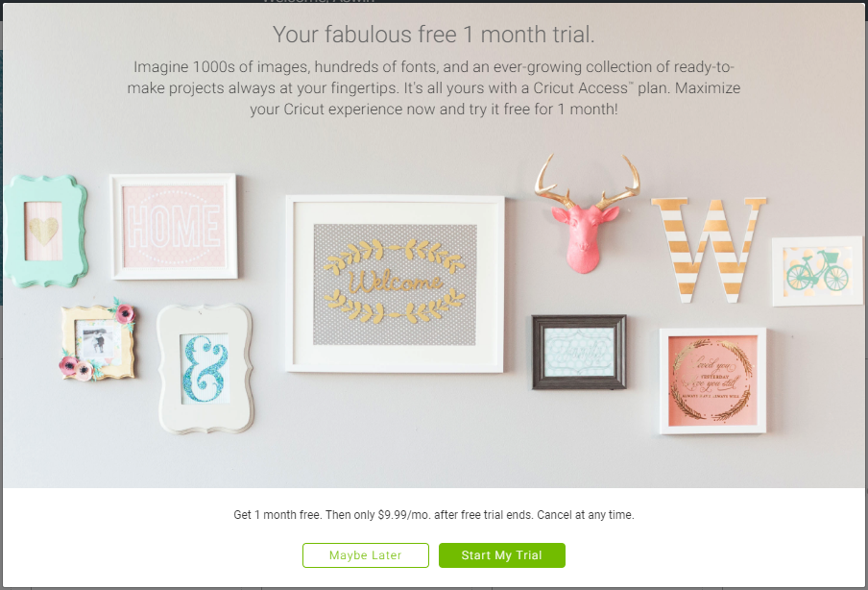Click the 'Your fabulous free 1 month trial' heading
This screenshot has height=590, width=868.
click(433, 35)
